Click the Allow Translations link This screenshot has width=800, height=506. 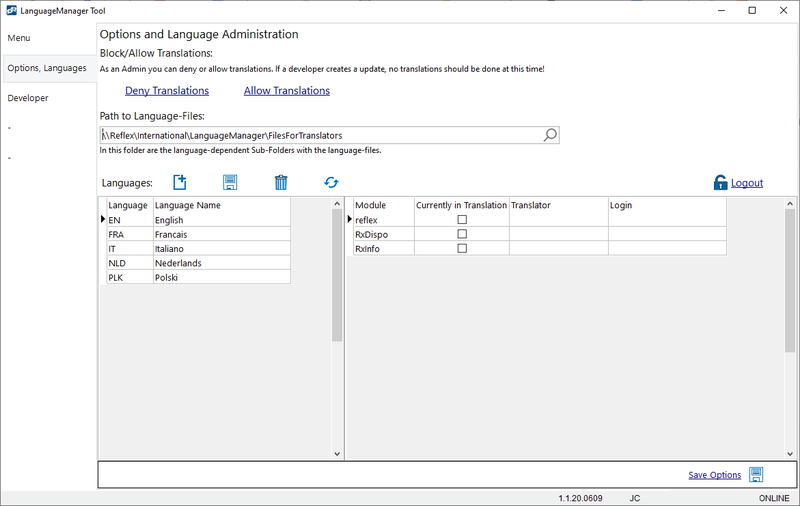tap(287, 90)
